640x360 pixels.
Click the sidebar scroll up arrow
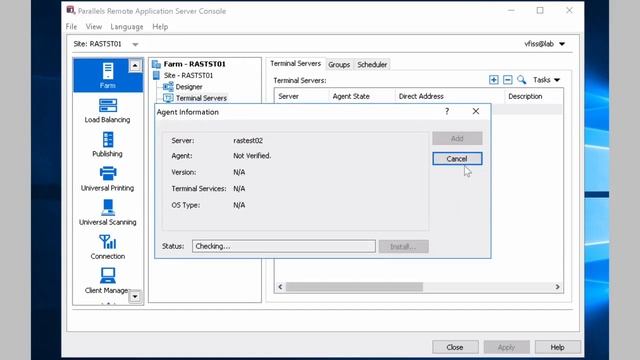click(135, 65)
